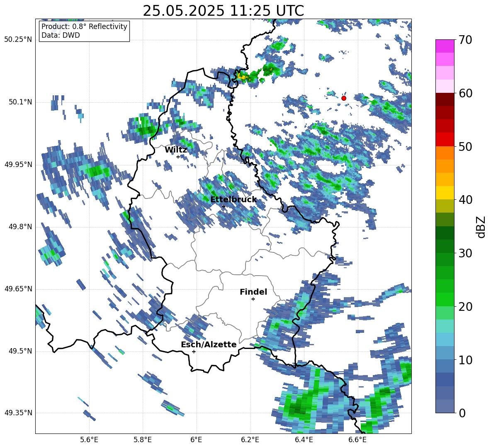This screenshot has width=491, height=448.
Task: Click the Data: DWD text
Action: pyautogui.click(x=61, y=35)
